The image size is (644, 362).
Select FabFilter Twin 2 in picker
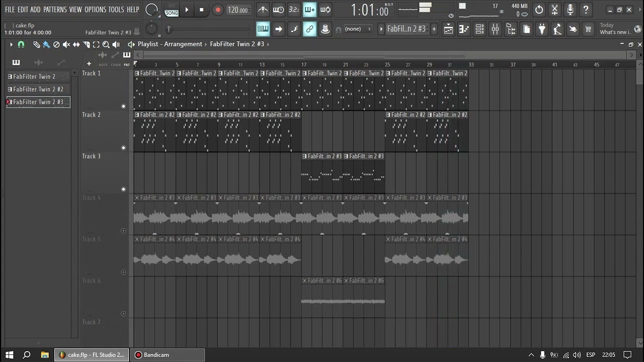click(38, 76)
